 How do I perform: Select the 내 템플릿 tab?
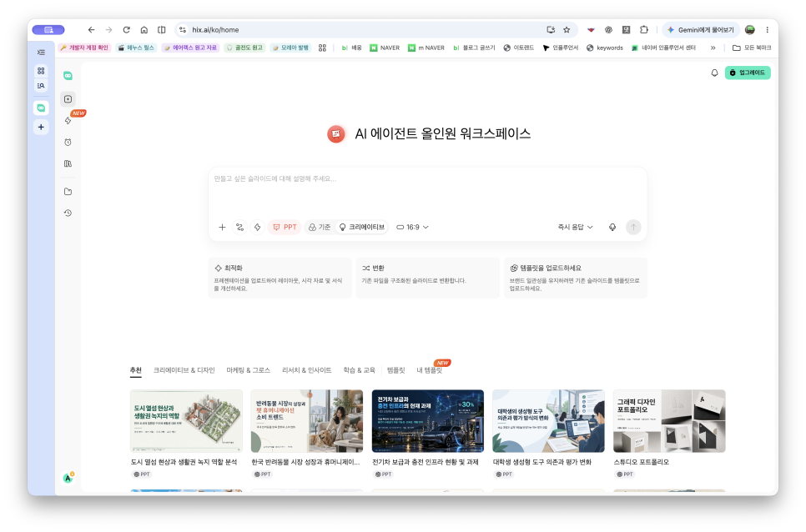(429, 370)
